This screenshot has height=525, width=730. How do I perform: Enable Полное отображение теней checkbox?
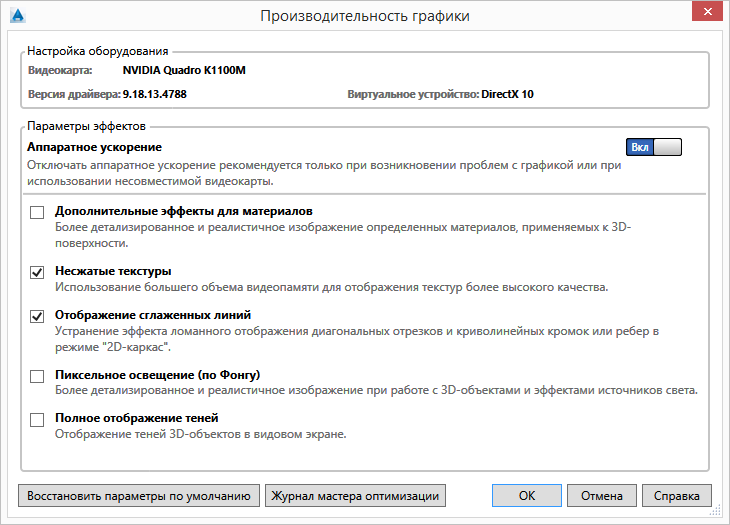click(x=37, y=420)
